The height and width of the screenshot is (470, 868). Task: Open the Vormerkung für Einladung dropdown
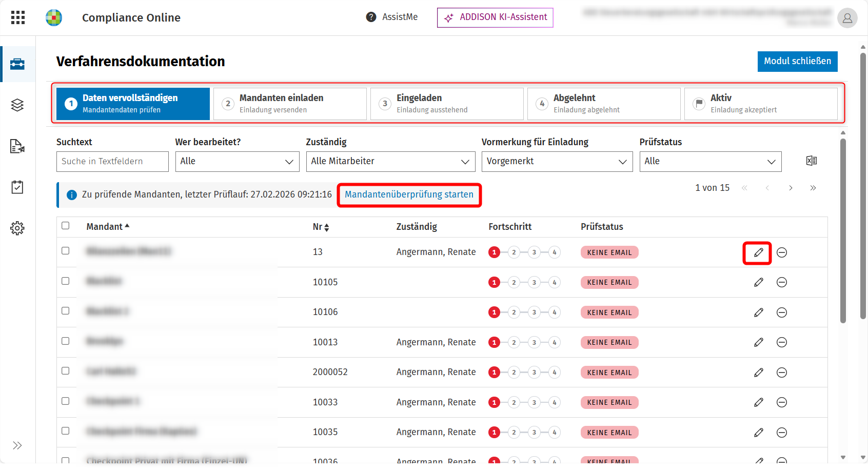[x=557, y=162]
